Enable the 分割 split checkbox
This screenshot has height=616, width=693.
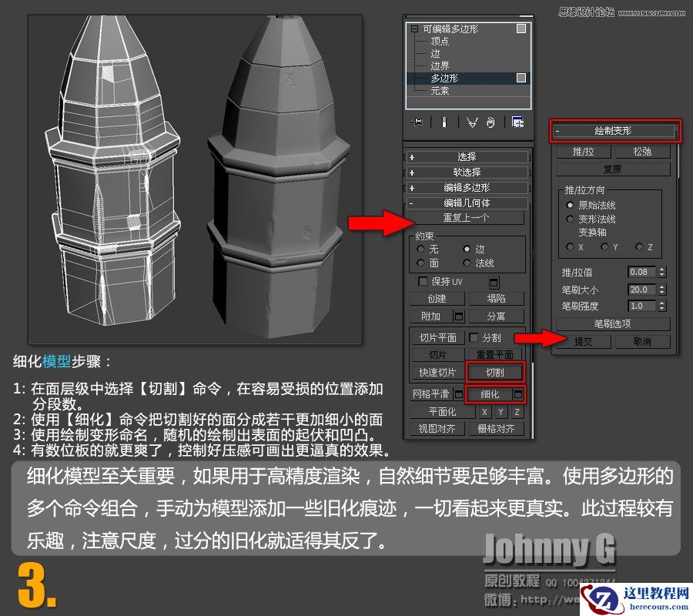pyautogui.click(x=474, y=339)
